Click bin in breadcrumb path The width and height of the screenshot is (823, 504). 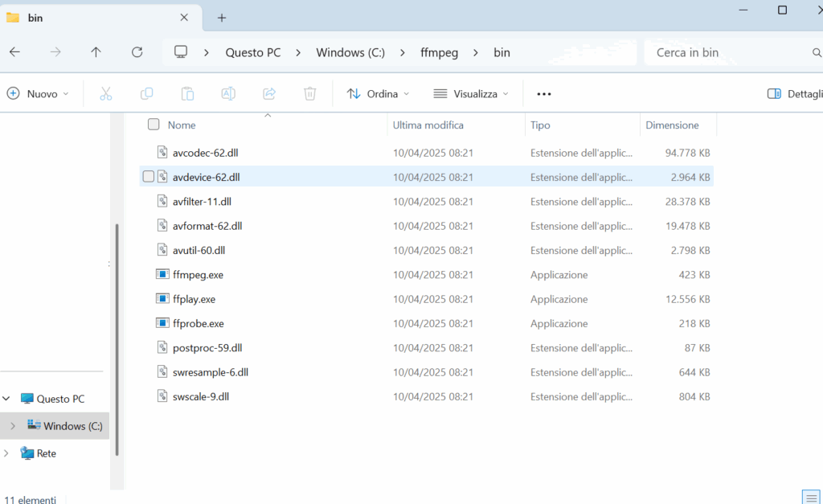pyautogui.click(x=502, y=52)
